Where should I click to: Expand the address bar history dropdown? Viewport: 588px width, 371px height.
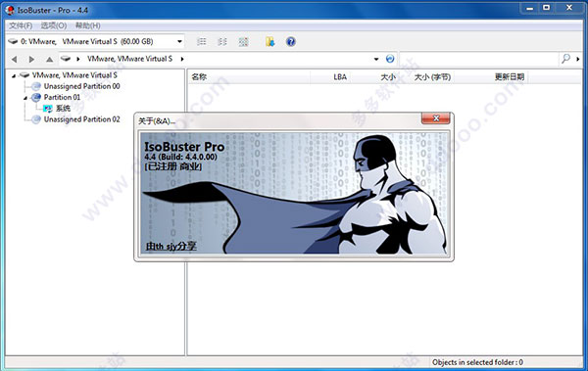[376, 59]
